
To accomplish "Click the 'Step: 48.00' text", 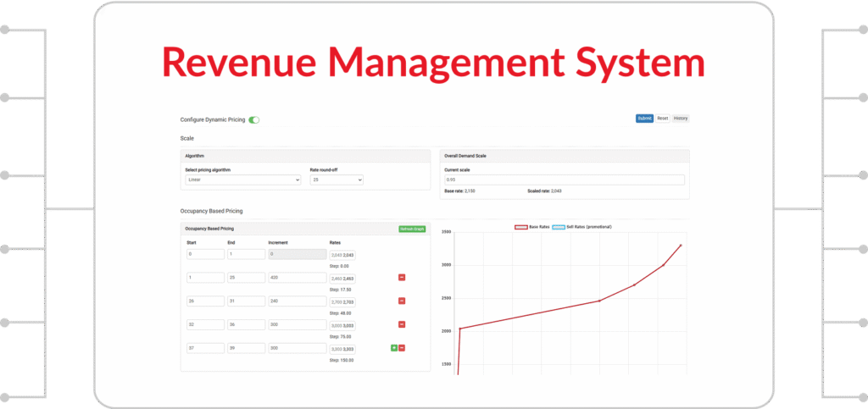I will click(341, 312).
